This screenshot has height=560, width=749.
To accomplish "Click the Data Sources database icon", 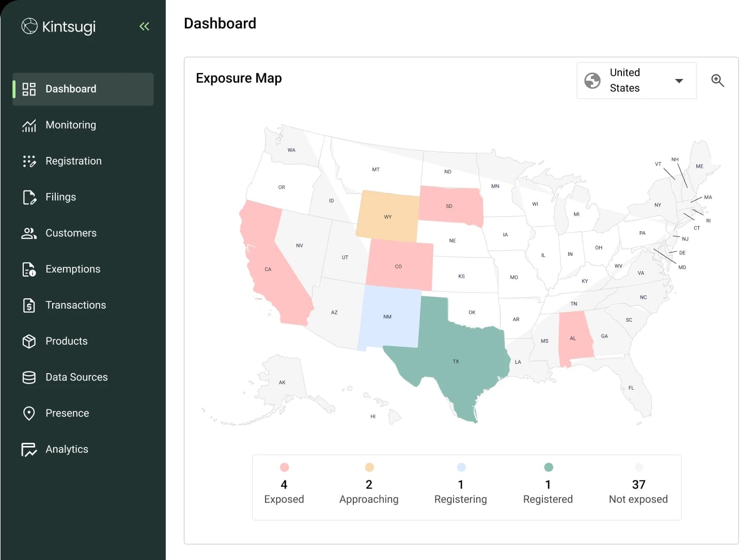I will pos(29,377).
